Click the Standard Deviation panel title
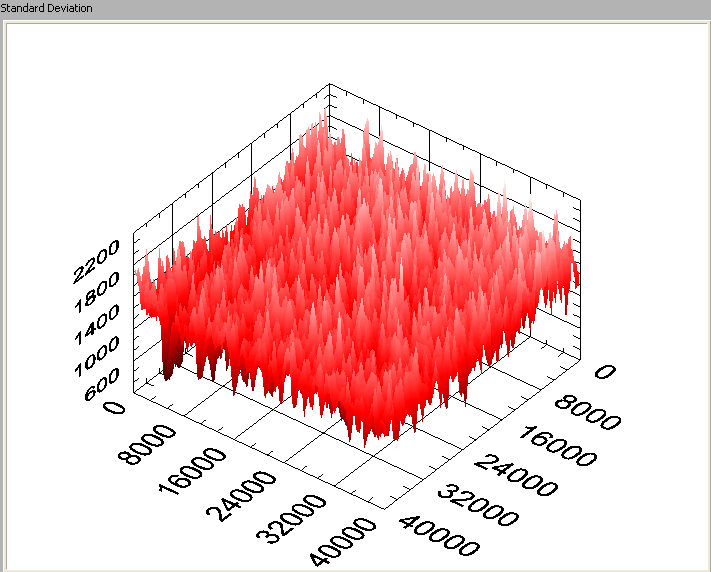Viewport: 711px width, 572px height. [46, 8]
